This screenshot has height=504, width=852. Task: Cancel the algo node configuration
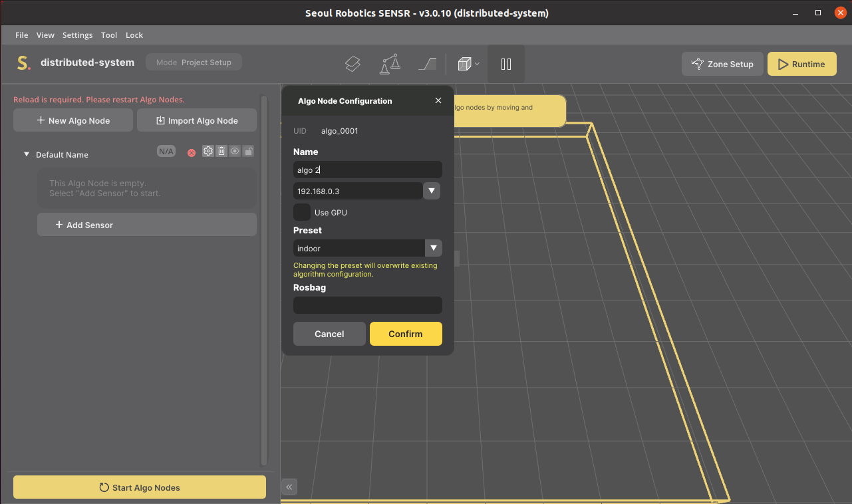pos(329,334)
